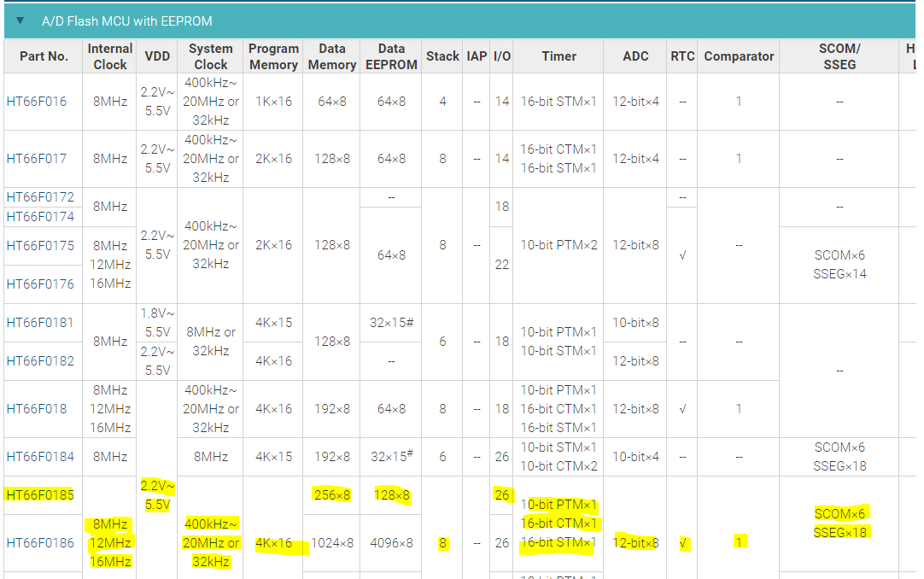
Task: Click the ADC column header
Action: tap(636, 56)
